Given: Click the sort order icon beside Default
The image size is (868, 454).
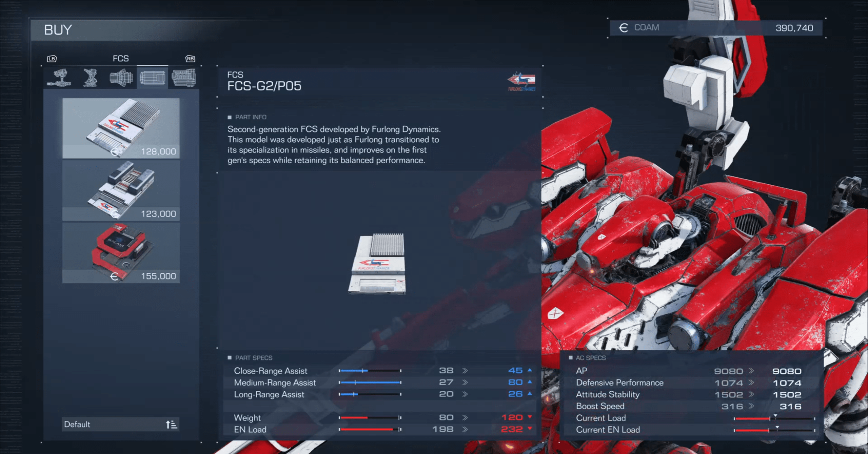Looking at the screenshot, I should pos(172,425).
